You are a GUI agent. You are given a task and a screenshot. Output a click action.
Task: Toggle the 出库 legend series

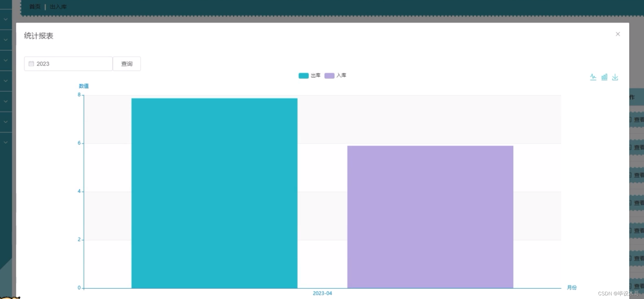(x=309, y=75)
